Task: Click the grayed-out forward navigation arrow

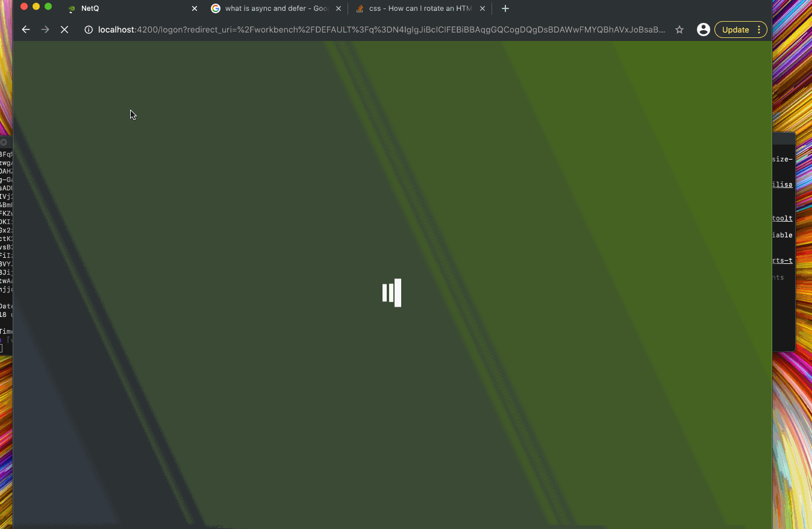Action: (x=45, y=30)
